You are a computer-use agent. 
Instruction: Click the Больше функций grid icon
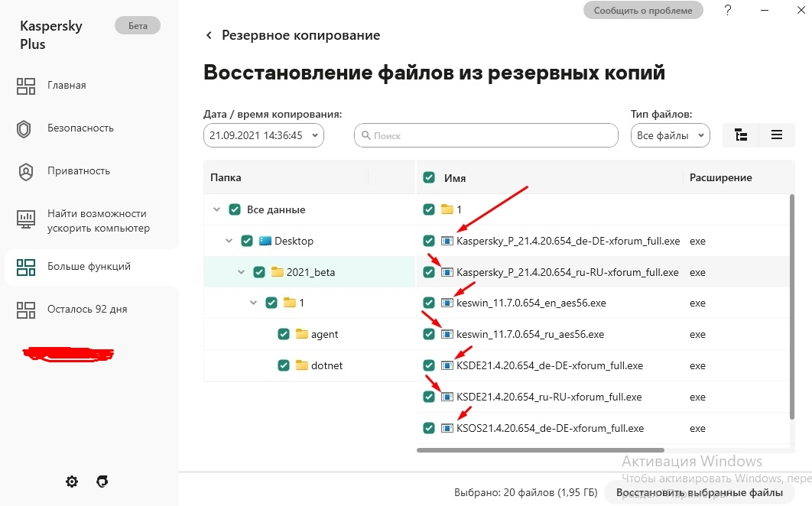26,268
